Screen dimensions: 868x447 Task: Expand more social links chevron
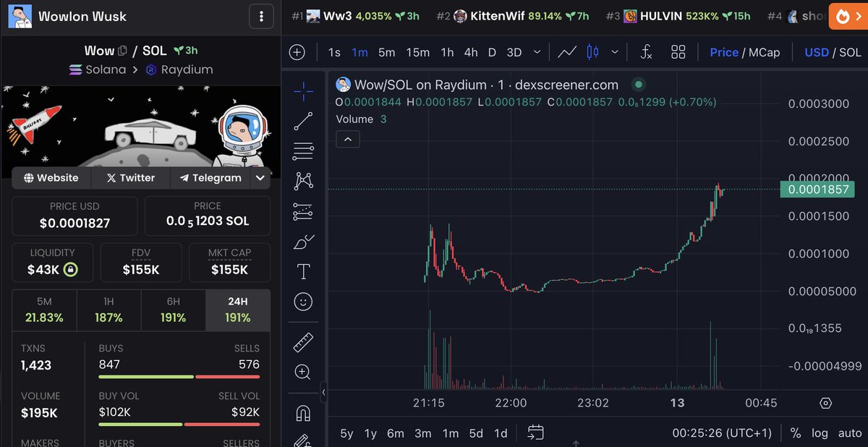[x=260, y=177]
